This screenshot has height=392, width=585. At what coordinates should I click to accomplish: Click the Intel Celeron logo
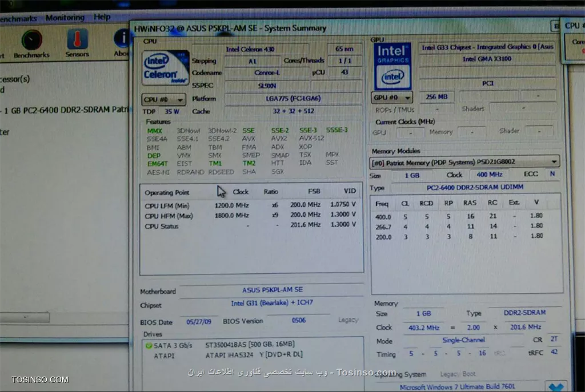[x=165, y=68]
